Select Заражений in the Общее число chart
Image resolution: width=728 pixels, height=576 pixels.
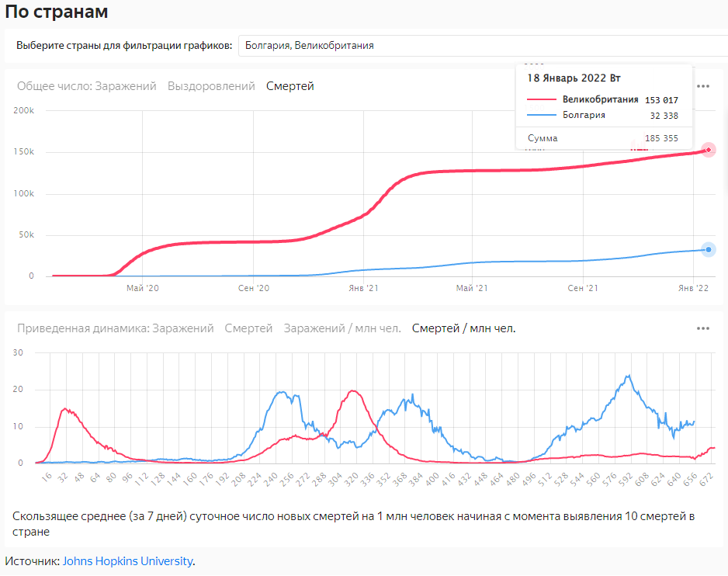126,86
